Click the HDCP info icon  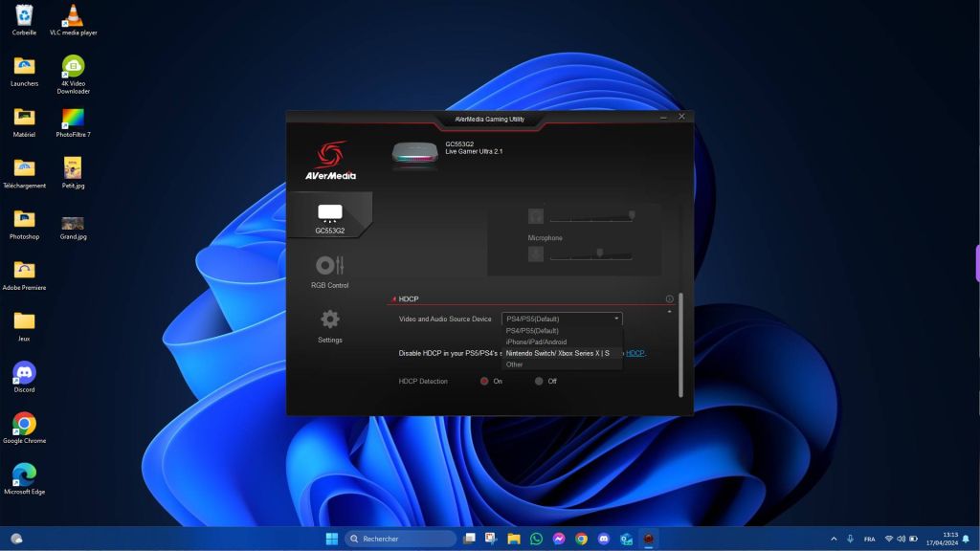click(669, 299)
